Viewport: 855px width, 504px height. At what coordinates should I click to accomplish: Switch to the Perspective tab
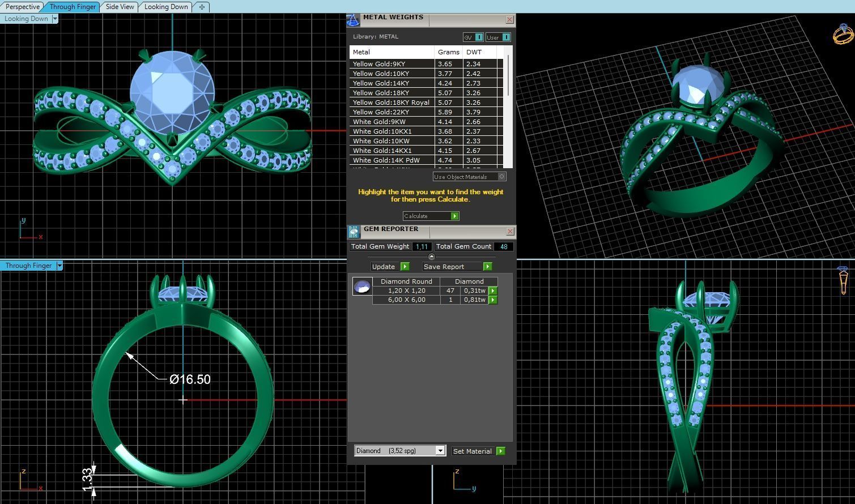pyautogui.click(x=23, y=7)
